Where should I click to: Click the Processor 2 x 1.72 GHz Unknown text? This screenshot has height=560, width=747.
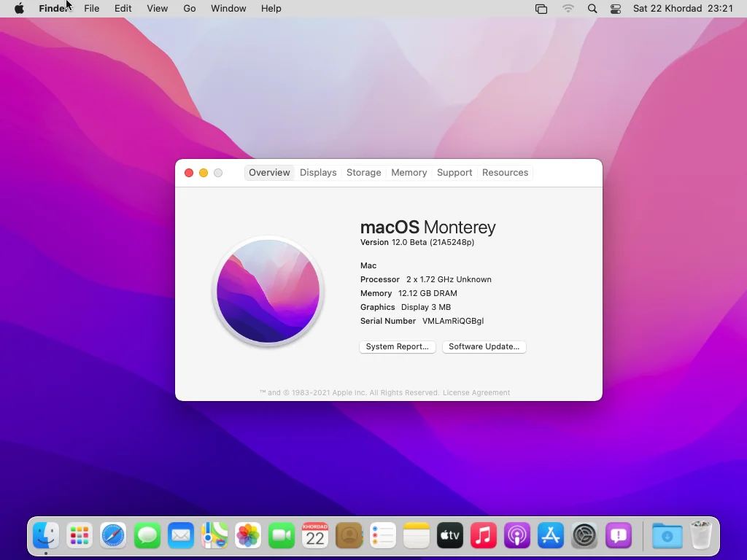pyautogui.click(x=426, y=279)
